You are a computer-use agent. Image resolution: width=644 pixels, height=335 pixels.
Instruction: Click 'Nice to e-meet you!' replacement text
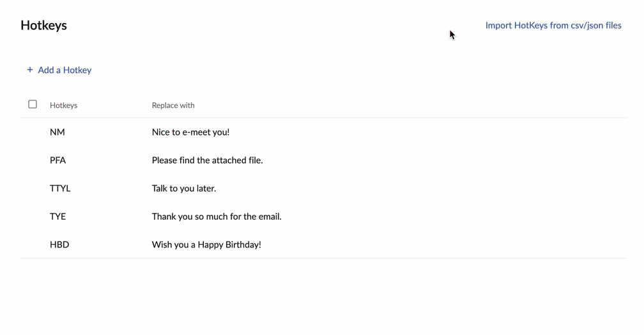tap(190, 132)
